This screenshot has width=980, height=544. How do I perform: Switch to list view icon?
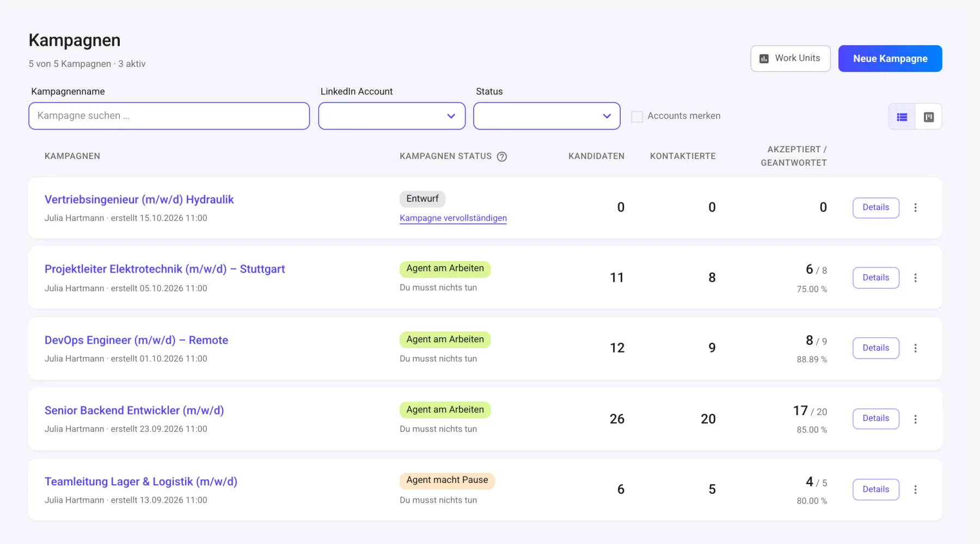[902, 117]
